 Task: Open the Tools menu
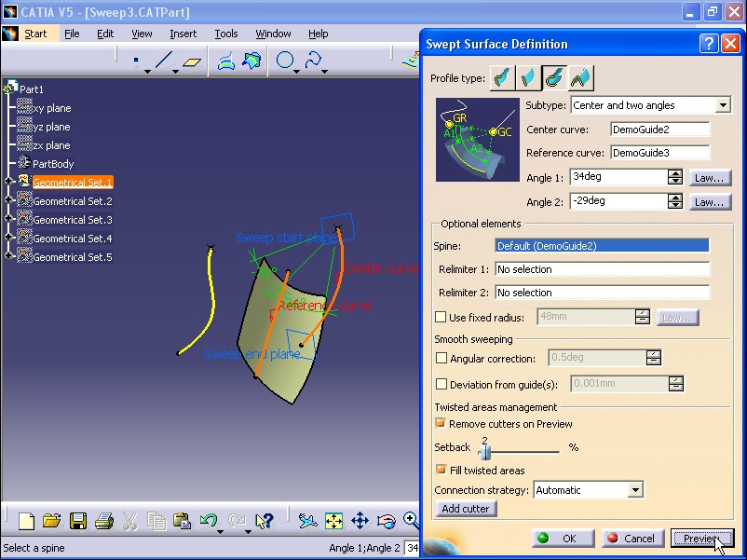(225, 33)
